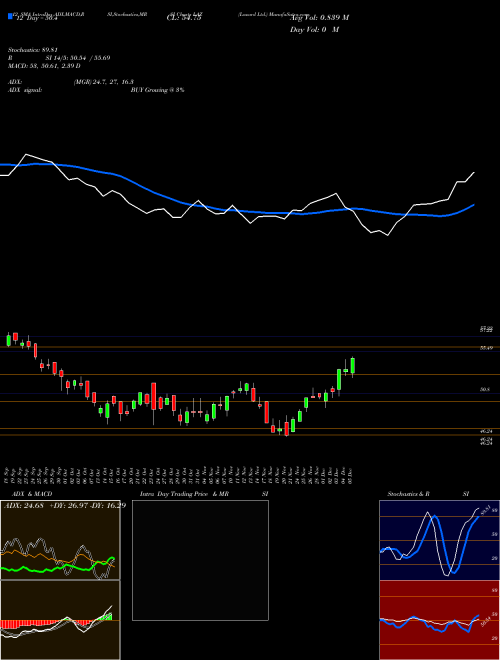
Task: Click the white price line's final peak
Action: [x=474, y=173]
